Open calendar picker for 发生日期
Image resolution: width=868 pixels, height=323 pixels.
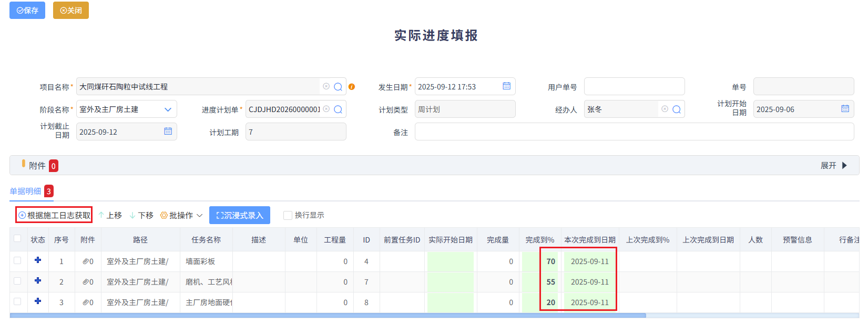click(507, 86)
